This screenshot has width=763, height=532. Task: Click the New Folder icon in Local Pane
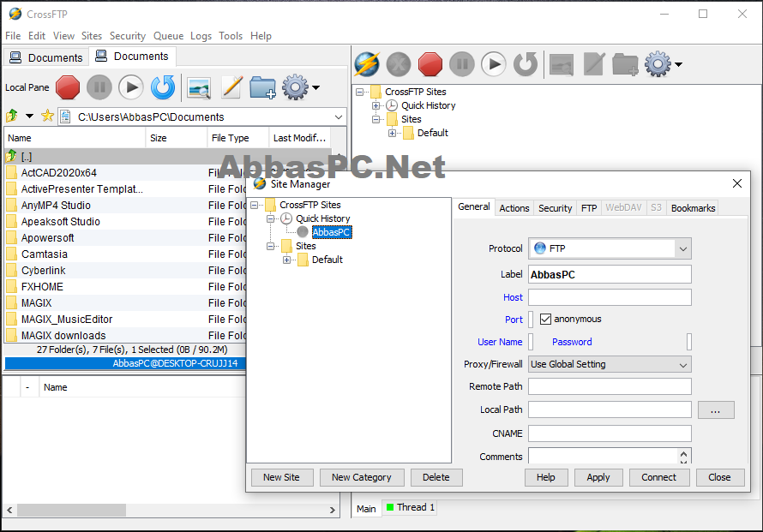coord(263,88)
